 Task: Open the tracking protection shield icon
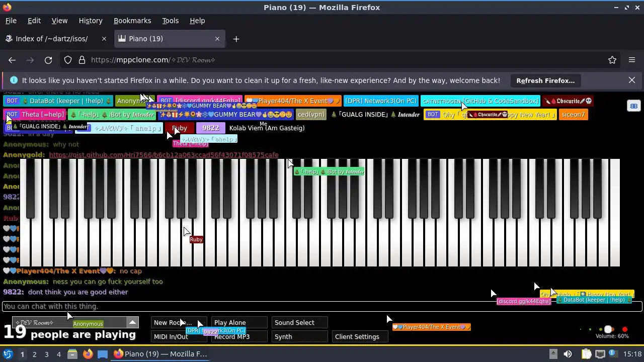(68, 60)
